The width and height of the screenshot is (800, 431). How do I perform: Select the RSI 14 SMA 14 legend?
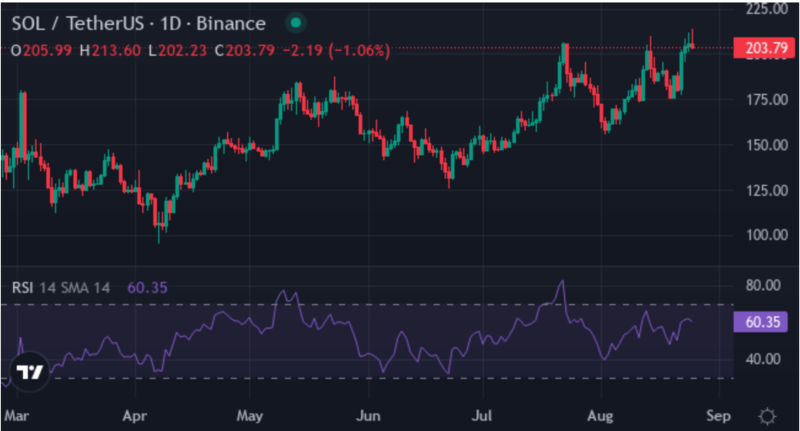pos(61,288)
